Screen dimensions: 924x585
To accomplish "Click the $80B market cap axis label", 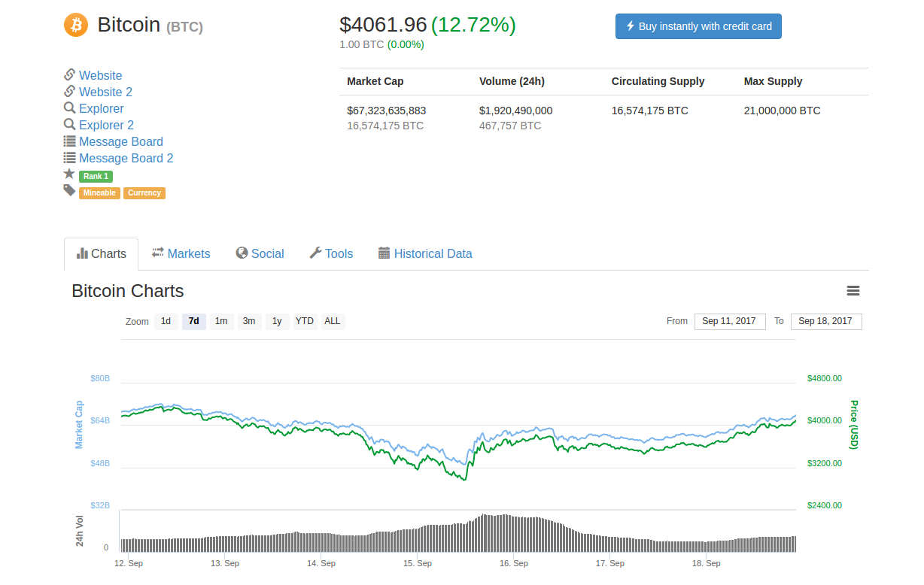I will pyautogui.click(x=100, y=379).
